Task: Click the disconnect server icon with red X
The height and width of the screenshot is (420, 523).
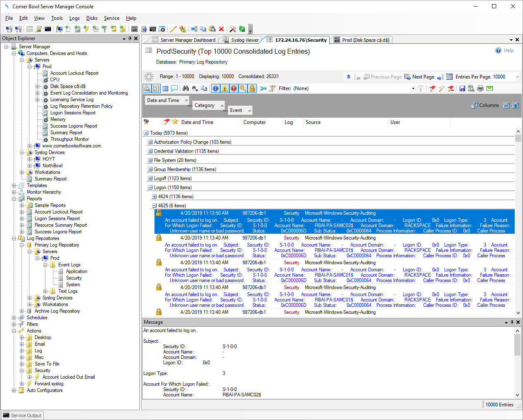Action: point(18,29)
